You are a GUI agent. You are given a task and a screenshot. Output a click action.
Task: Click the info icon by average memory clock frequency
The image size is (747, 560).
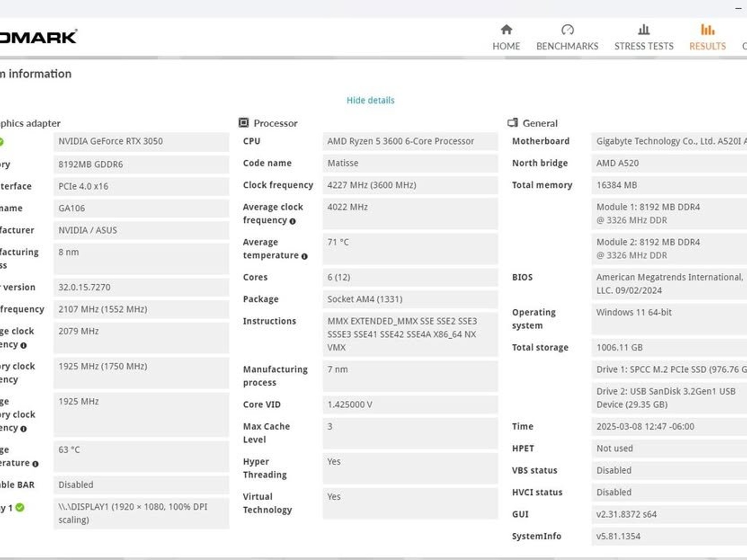tap(24, 429)
